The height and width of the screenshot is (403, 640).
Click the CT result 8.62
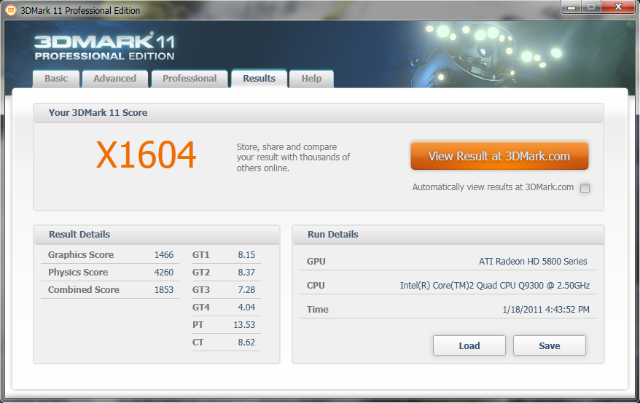click(x=247, y=343)
